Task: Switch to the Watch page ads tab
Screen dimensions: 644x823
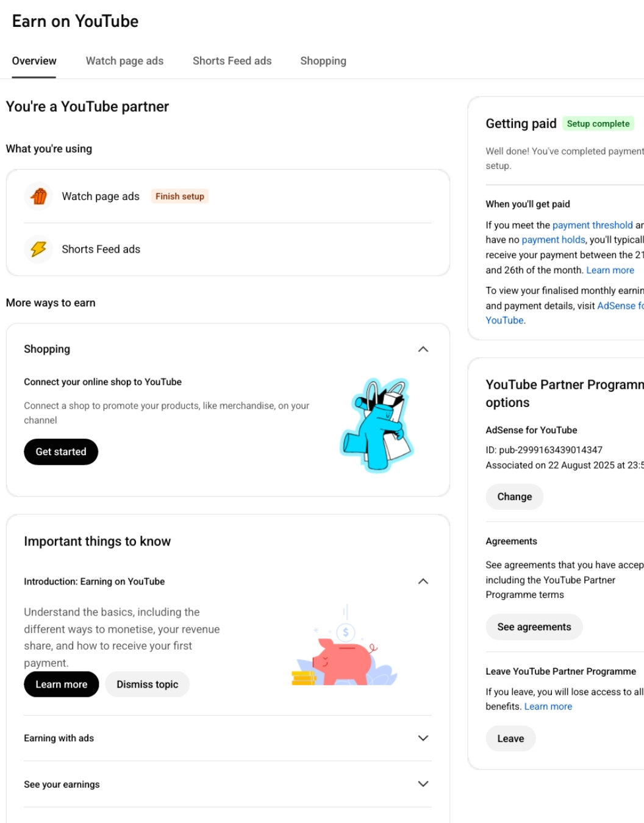Action: pos(124,61)
